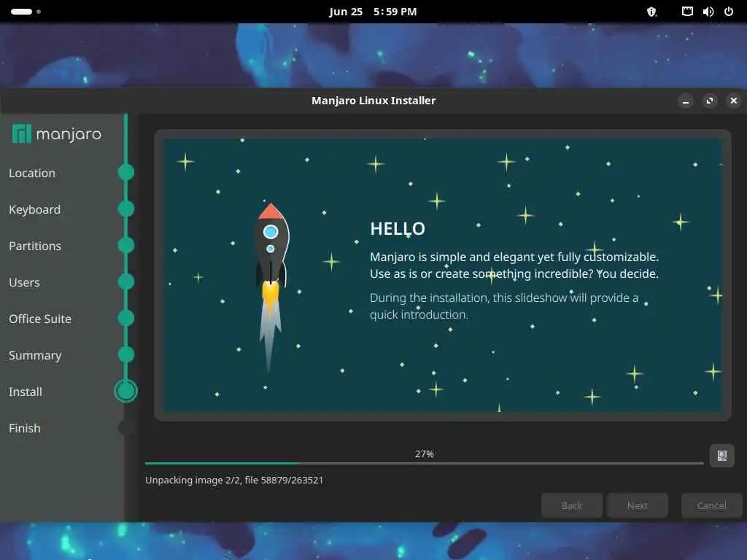Click the installation progress bar

tap(424, 463)
